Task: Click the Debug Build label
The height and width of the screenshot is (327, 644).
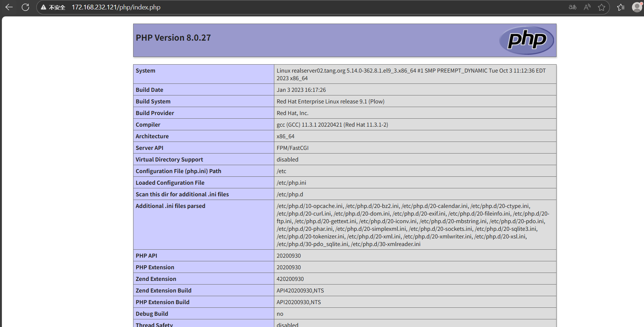Action: [152, 314]
